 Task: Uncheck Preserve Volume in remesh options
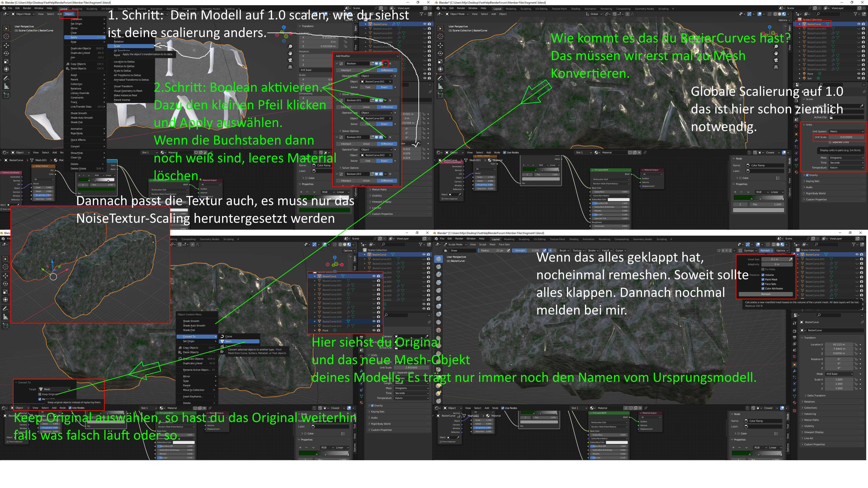763,275
